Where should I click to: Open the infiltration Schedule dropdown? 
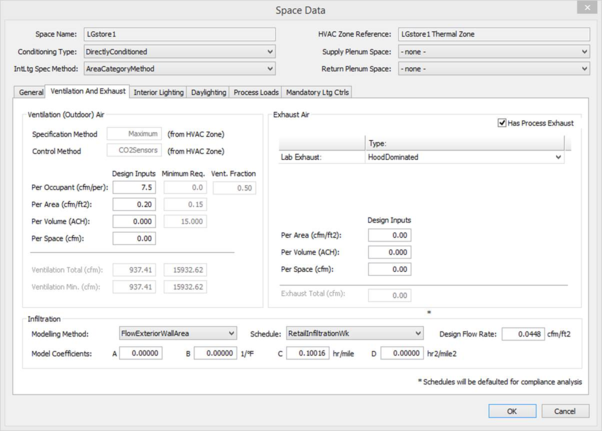click(x=355, y=333)
